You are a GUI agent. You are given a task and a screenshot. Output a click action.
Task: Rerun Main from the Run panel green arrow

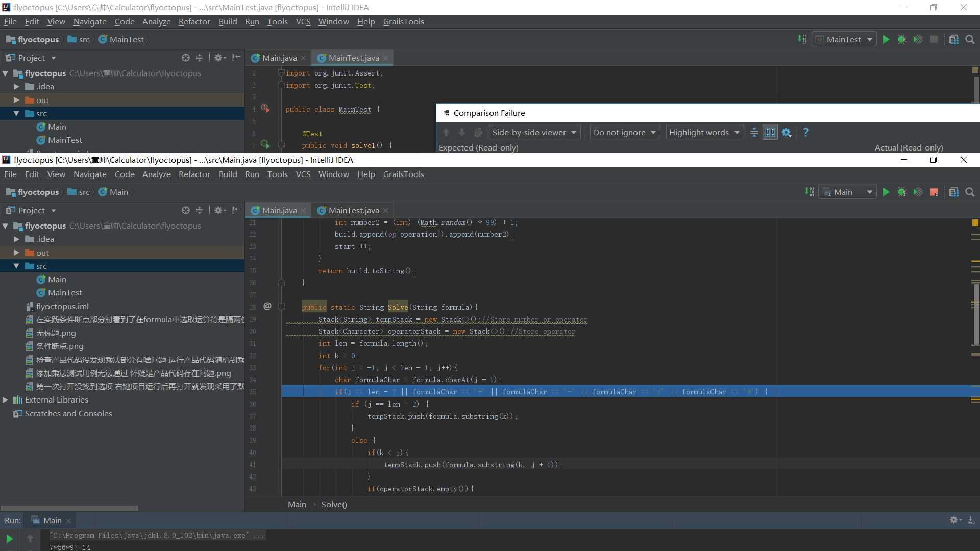(9, 539)
